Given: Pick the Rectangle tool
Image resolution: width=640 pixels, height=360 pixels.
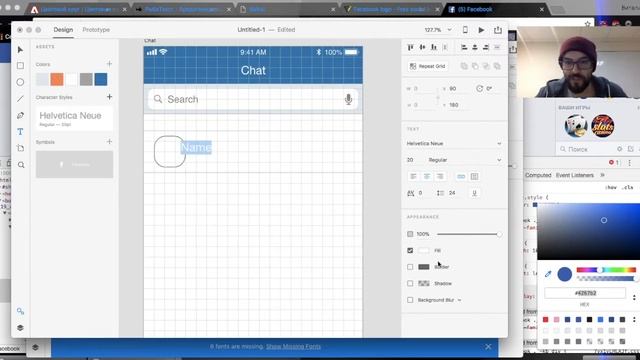Looking at the screenshot, I should point(20,66).
